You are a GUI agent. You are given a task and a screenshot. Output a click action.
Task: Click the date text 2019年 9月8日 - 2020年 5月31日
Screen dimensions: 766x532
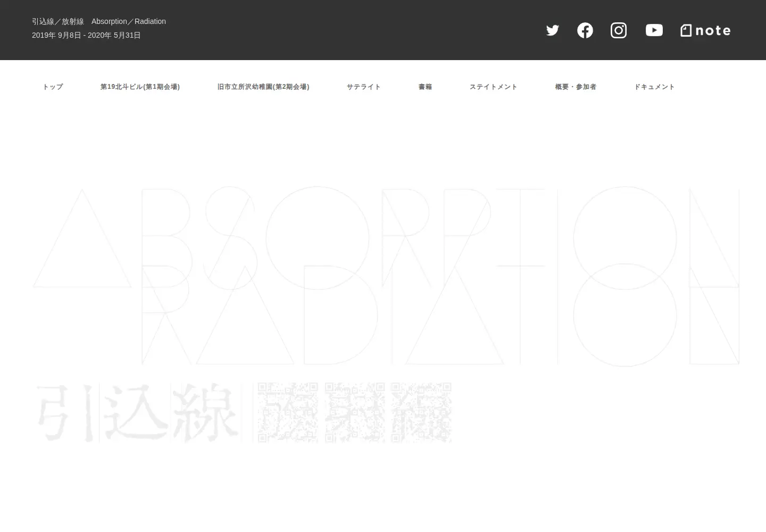86,35
